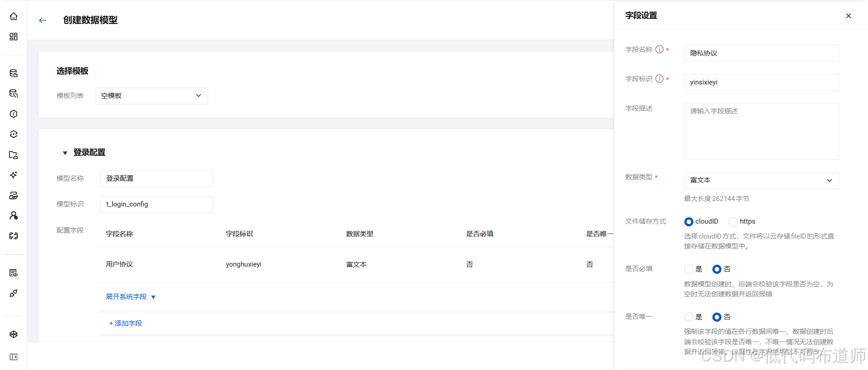Click the 用户协议 field name cell
Viewport: 868px width, 370px height.
[x=119, y=264]
